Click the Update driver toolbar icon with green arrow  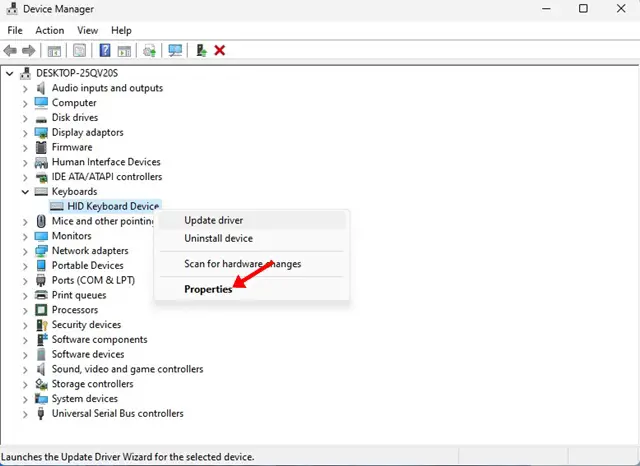click(x=201, y=51)
